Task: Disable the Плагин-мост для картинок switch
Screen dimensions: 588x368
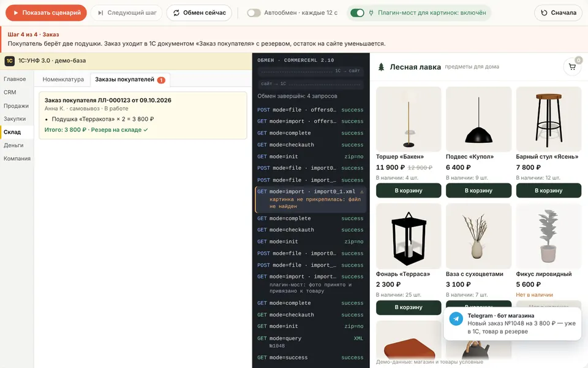Action: point(357,13)
